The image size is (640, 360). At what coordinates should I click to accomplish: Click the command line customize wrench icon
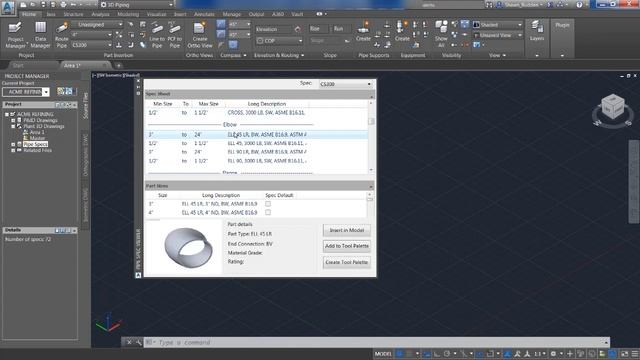[138, 342]
